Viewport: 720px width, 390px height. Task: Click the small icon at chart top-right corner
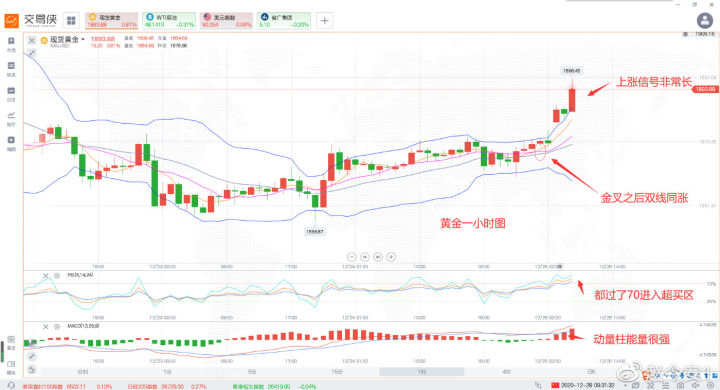click(x=685, y=34)
